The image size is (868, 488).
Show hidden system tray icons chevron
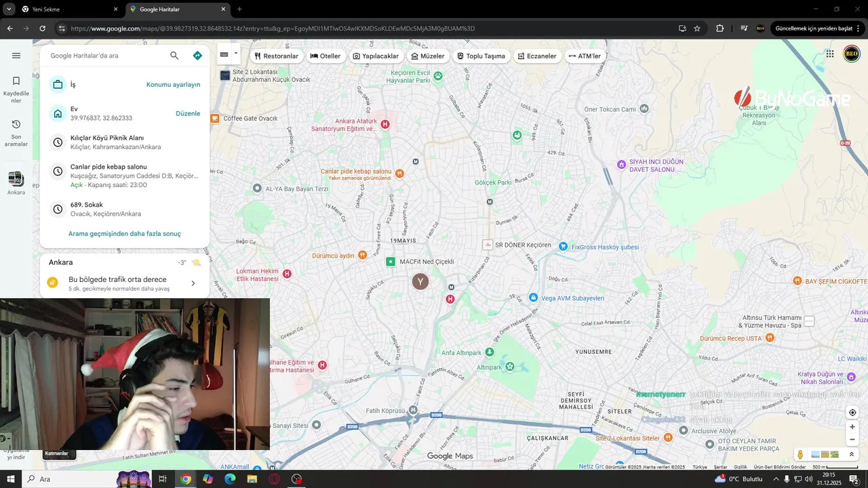[776, 479]
